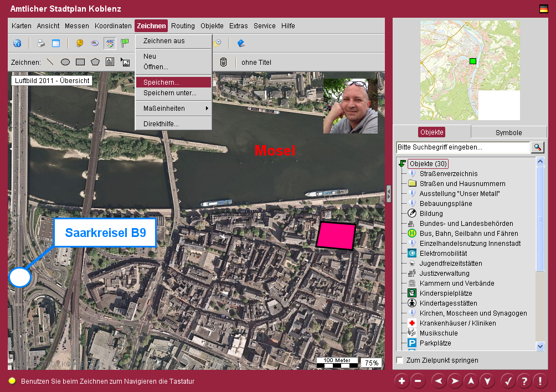Choose the text box drawing tool
Image resolution: width=556 pixels, height=392 pixels.
point(110,62)
